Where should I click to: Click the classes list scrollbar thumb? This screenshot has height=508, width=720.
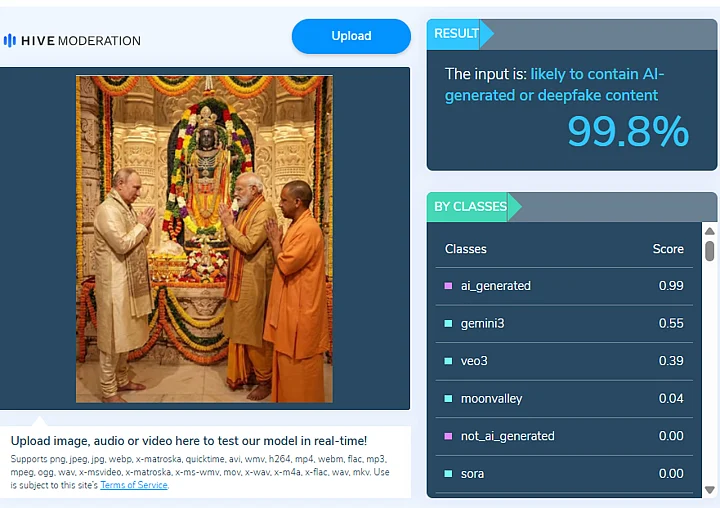pyautogui.click(x=709, y=250)
